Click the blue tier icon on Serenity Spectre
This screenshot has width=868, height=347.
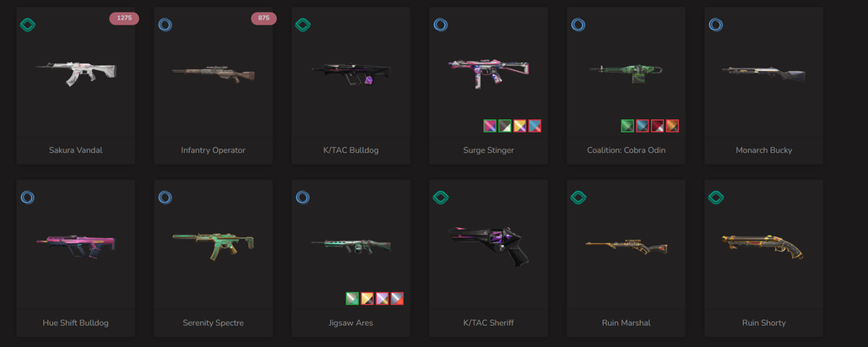click(165, 197)
